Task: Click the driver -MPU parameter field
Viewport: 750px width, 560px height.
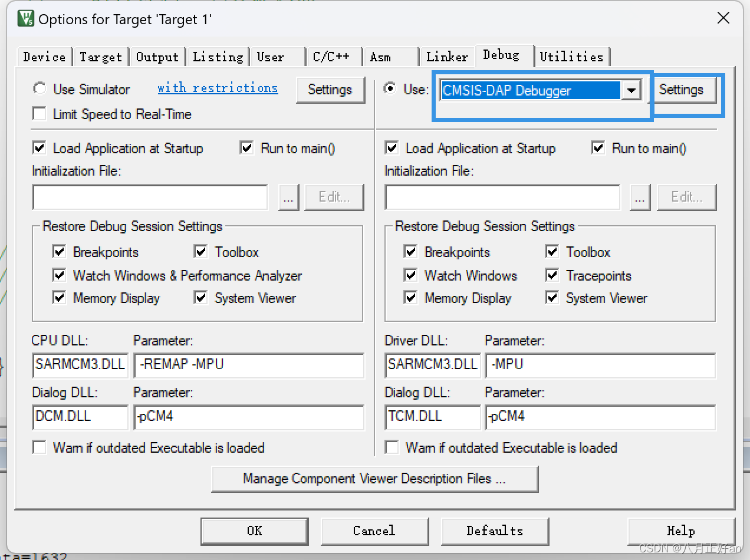Action: [600, 365]
